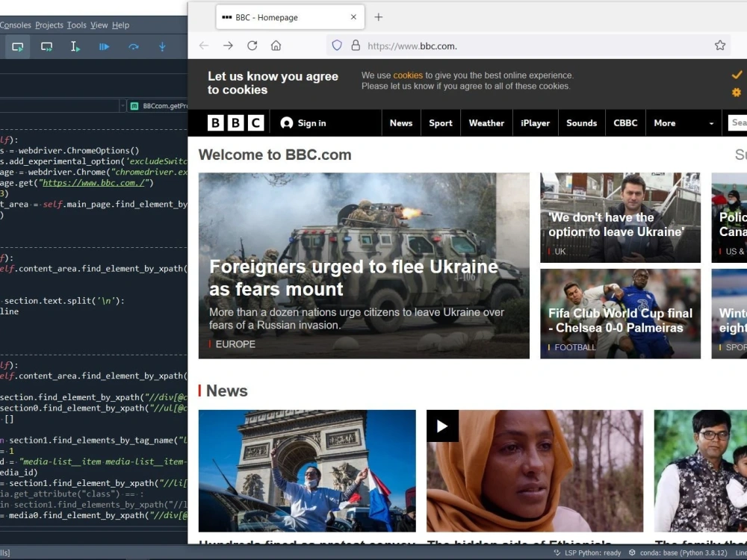
Task: Click the browser forward arrow
Action: pos(228,46)
